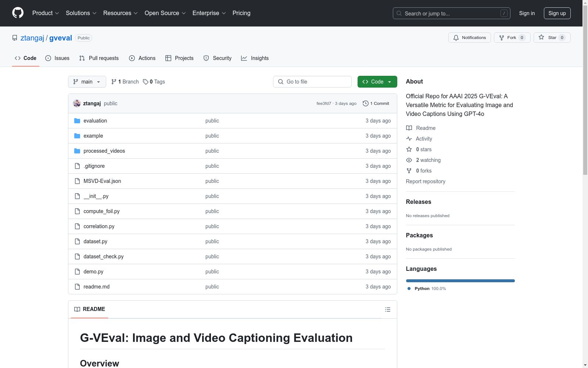Switch to the Pull requests tab
Screen dimensions: 588x368
click(99, 58)
